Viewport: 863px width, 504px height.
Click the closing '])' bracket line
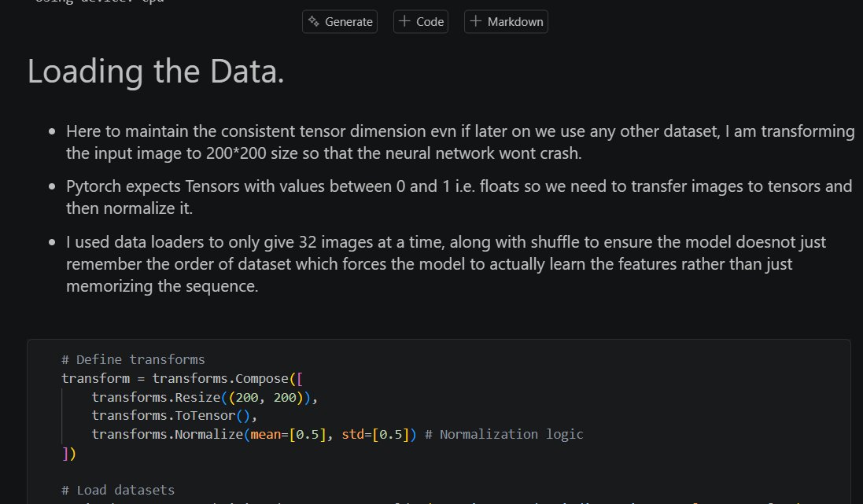68,454
